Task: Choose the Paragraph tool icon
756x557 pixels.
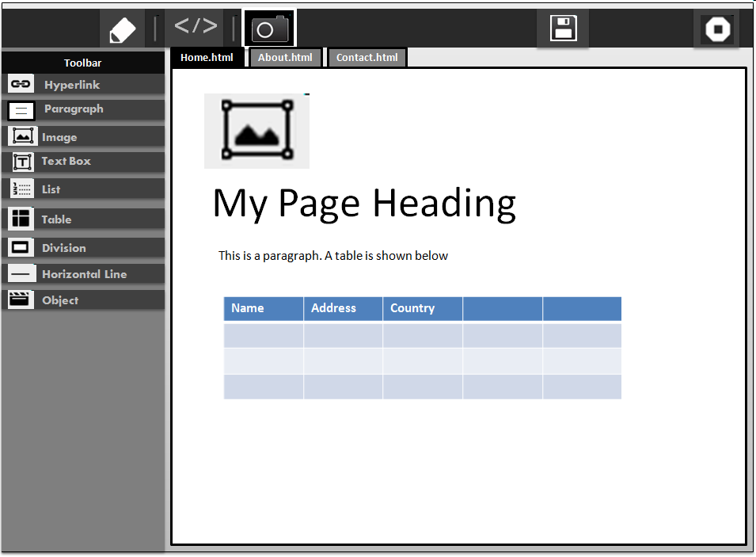Action: pos(21,110)
